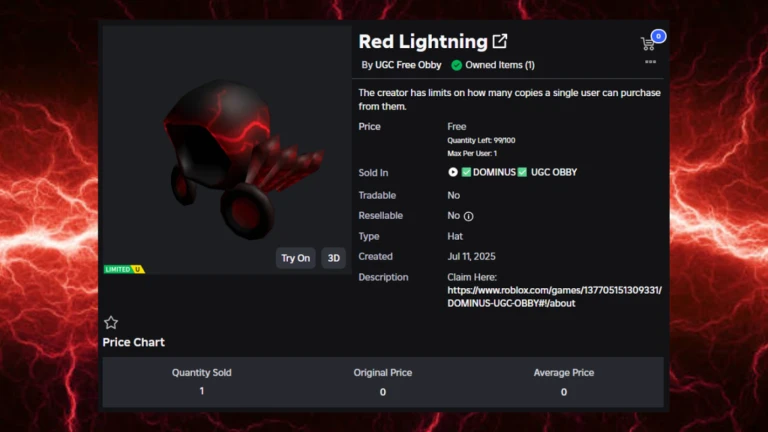
Task: Open the UGC Free Obby creator link
Action: [408, 65]
